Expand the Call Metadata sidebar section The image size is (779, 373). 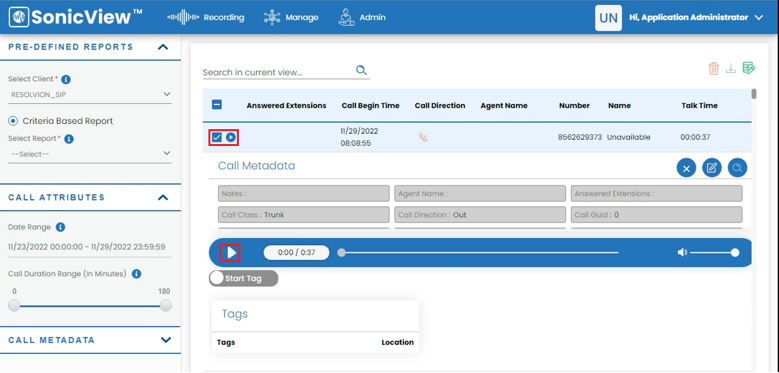click(166, 340)
